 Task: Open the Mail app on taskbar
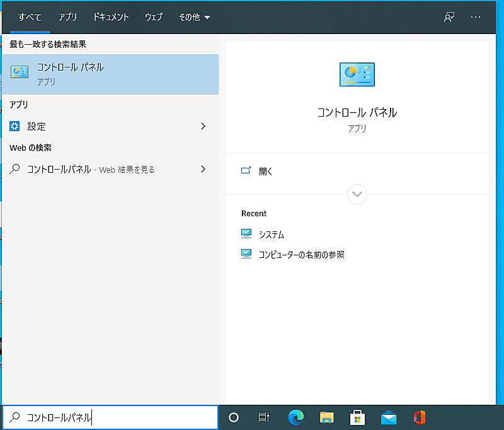[389, 417]
